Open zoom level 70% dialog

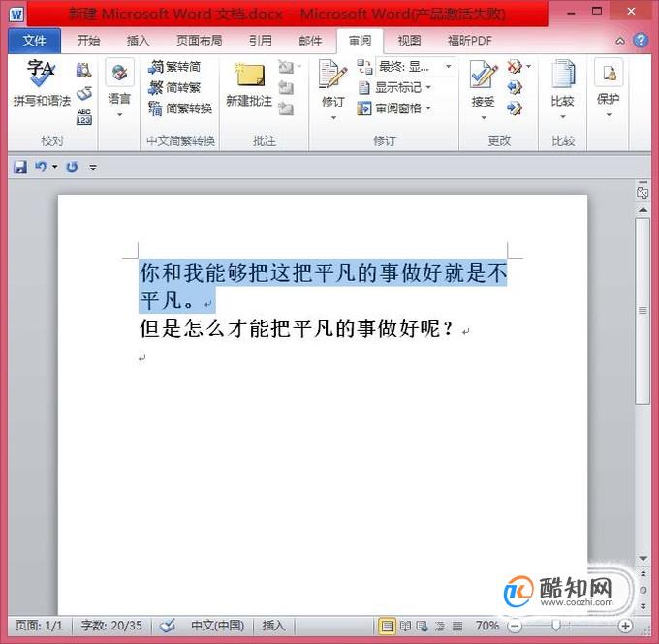[487, 626]
